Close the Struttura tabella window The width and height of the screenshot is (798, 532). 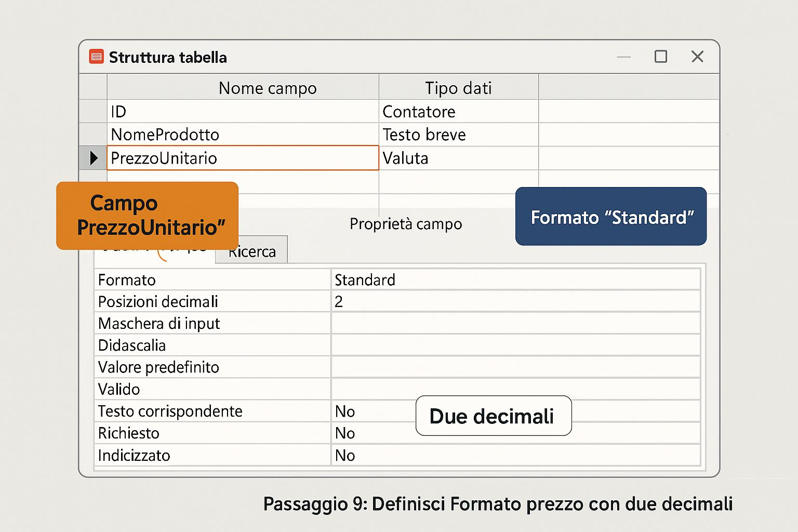pos(697,56)
